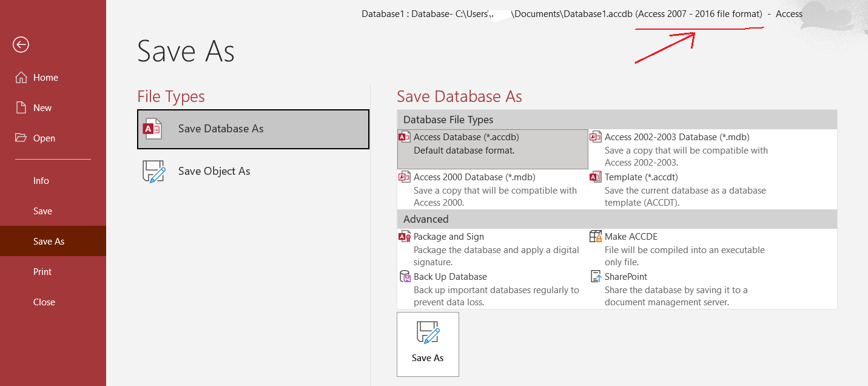Click the Make ACCDE icon
This screenshot has width=868, height=386.
point(596,237)
